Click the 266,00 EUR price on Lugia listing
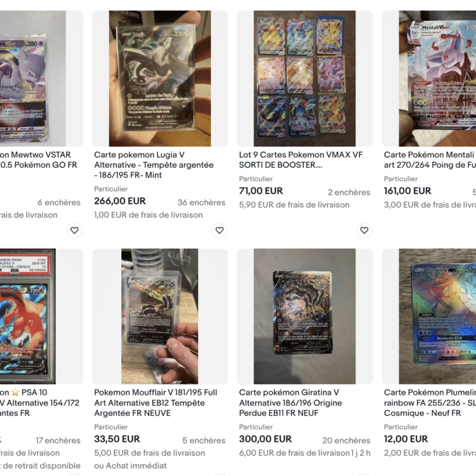Screen dimensions: 476x476 120,201
